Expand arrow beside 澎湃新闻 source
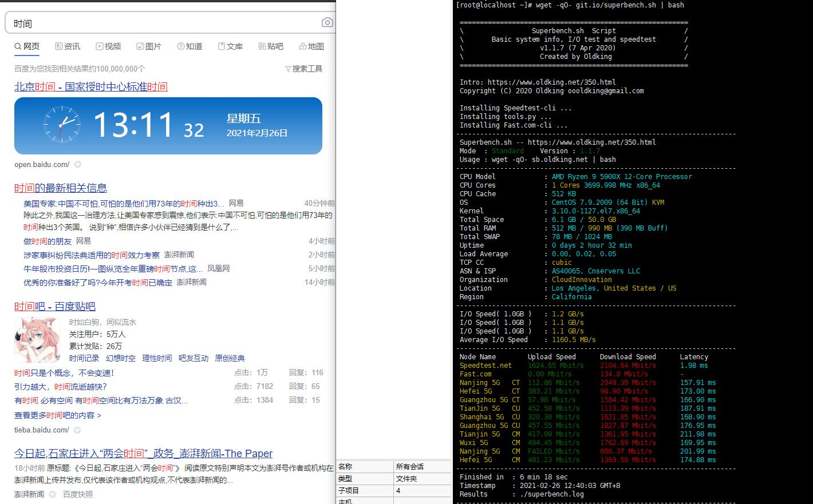Image resolution: width=813 pixels, height=504 pixels. [52, 494]
